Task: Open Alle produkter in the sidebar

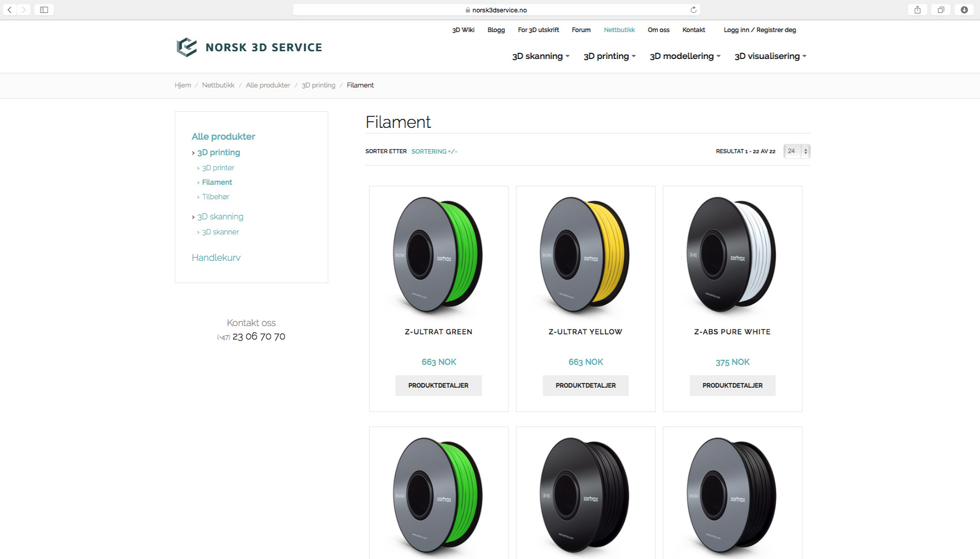Action: pos(223,137)
